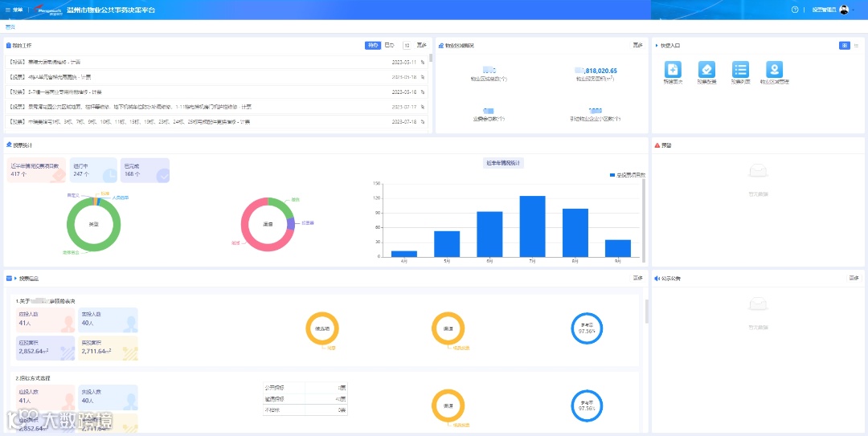
Task: Click the empty inbox icon in announcements panel
Action: pos(759,305)
